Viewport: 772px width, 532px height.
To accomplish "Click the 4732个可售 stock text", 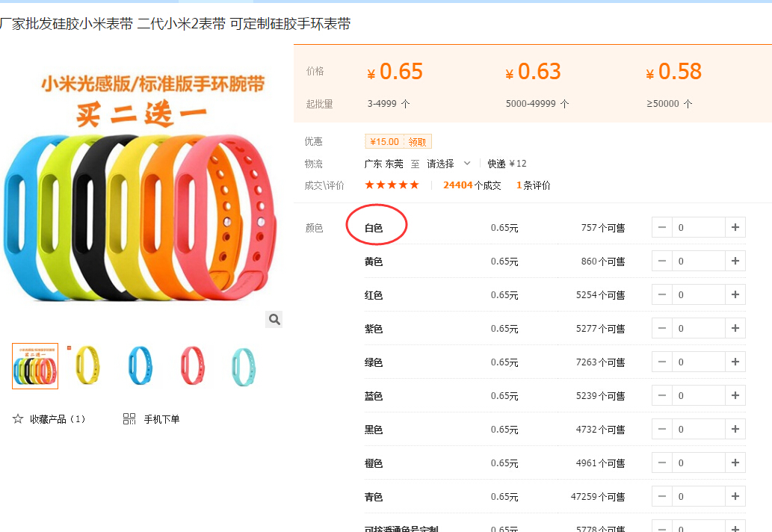I will tap(601, 430).
